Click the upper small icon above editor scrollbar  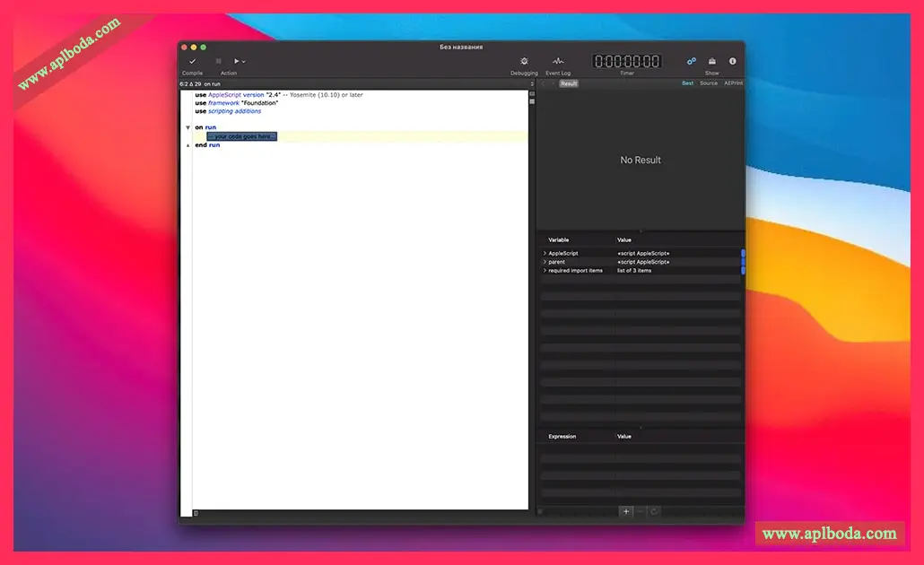[x=532, y=93]
